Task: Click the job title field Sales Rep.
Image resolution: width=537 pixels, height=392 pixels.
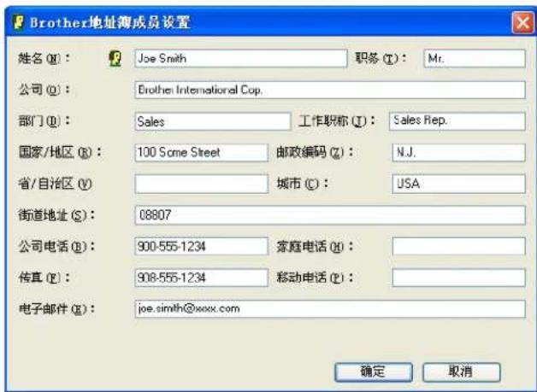Action: (457, 121)
